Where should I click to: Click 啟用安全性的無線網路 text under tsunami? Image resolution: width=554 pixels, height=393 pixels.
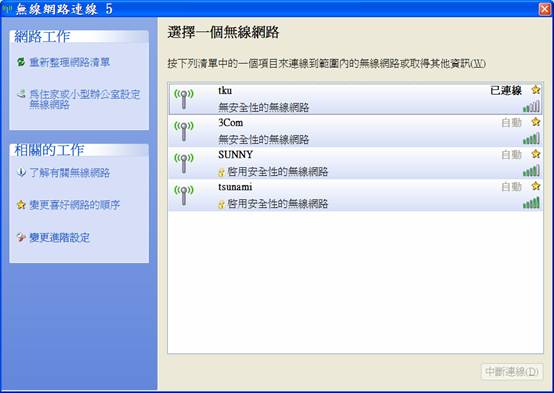pyautogui.click(x=278, y=204)
